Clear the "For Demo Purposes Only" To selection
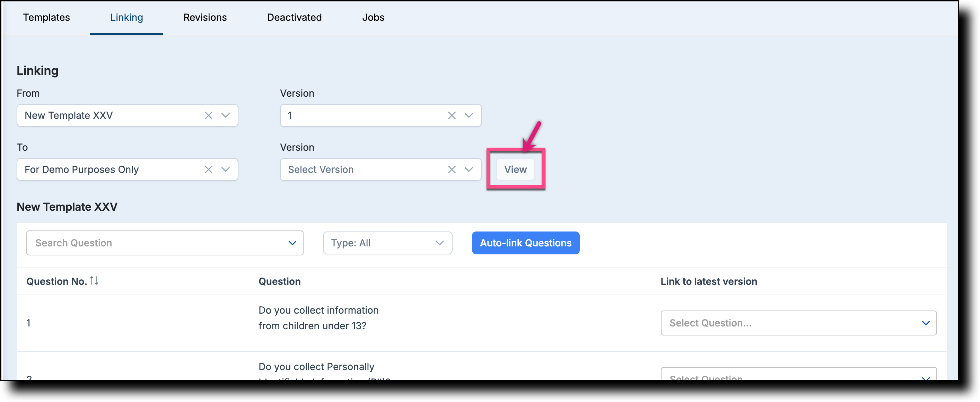980x402 pixels. 208,169
